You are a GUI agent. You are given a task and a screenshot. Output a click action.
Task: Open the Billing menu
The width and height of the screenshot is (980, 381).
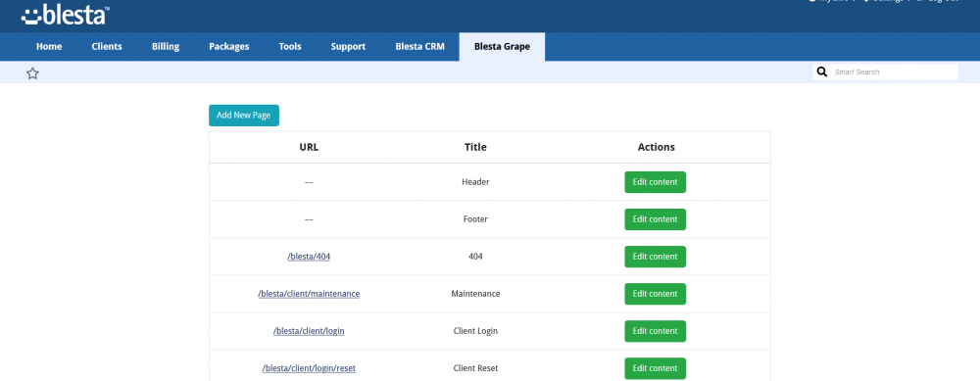click(x=166, y=46)
